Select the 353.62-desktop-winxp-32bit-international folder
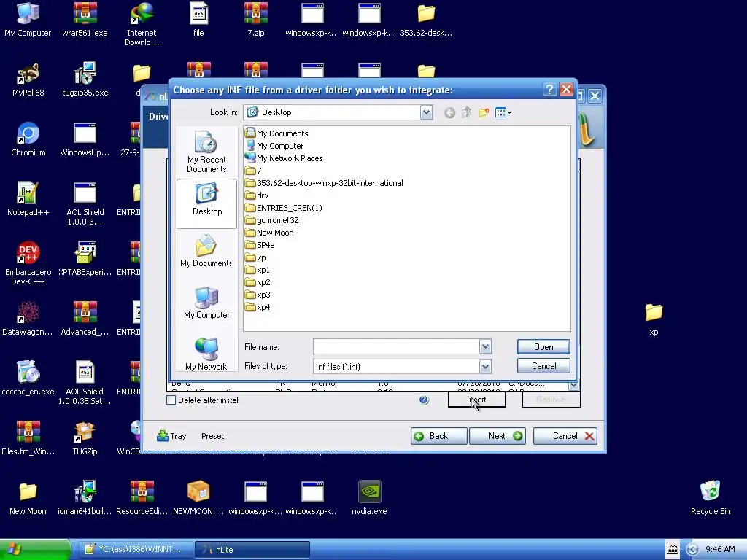 [x=324, y=183]
